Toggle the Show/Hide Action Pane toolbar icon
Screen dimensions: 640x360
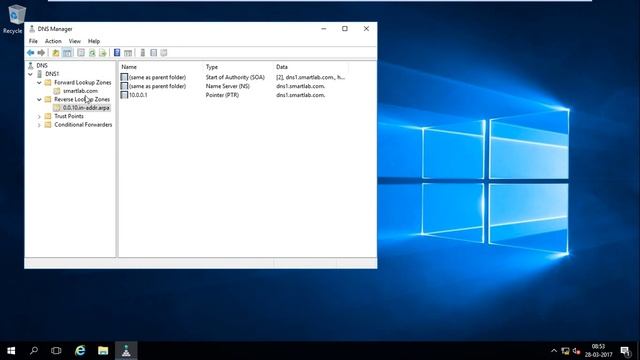pos(128,53)
